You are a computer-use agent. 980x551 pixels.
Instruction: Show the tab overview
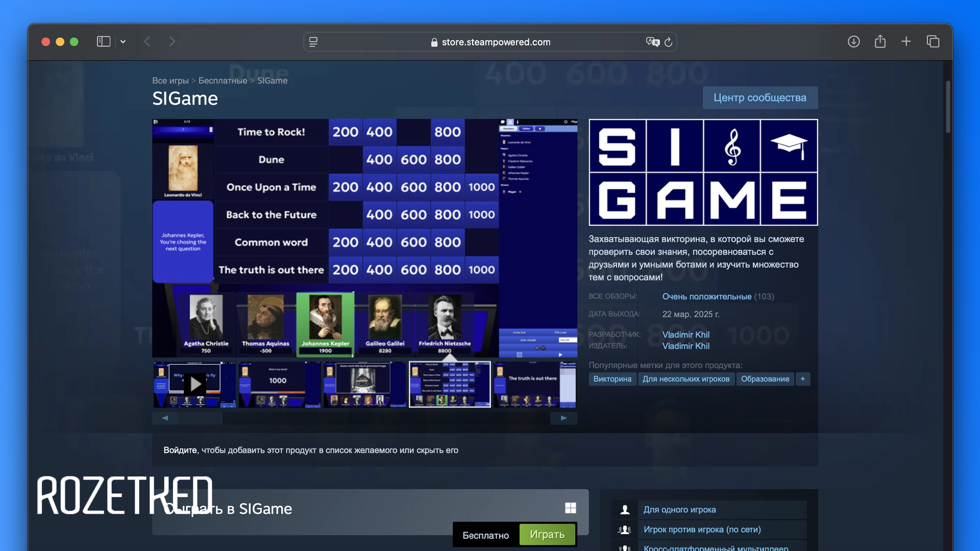933,42
